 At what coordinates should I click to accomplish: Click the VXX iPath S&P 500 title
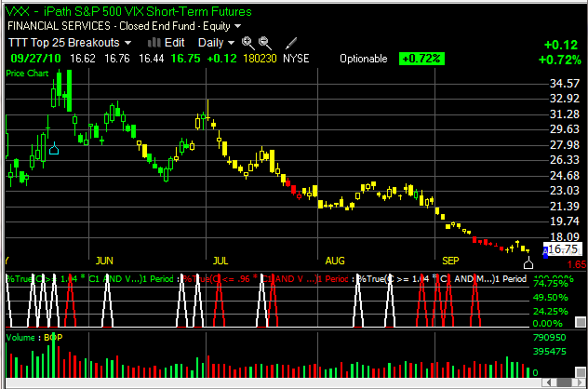click(128, 11)
